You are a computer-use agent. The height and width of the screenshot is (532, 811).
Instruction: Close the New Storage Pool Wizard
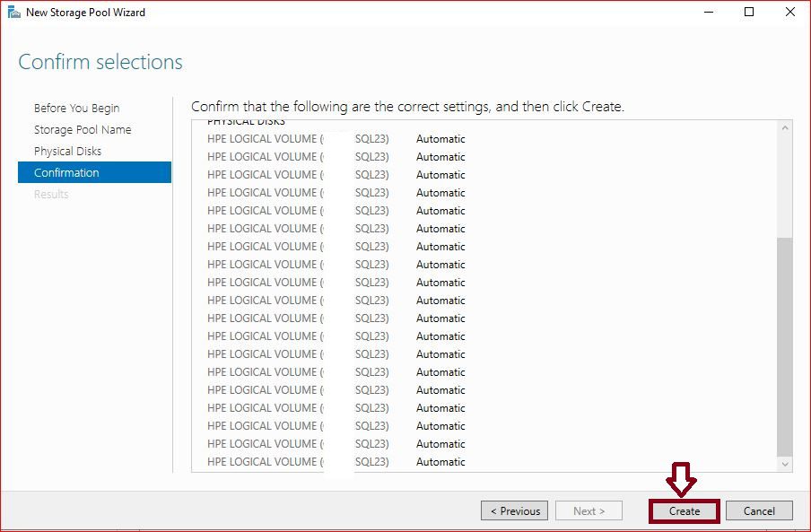click(x=789, y=13)
